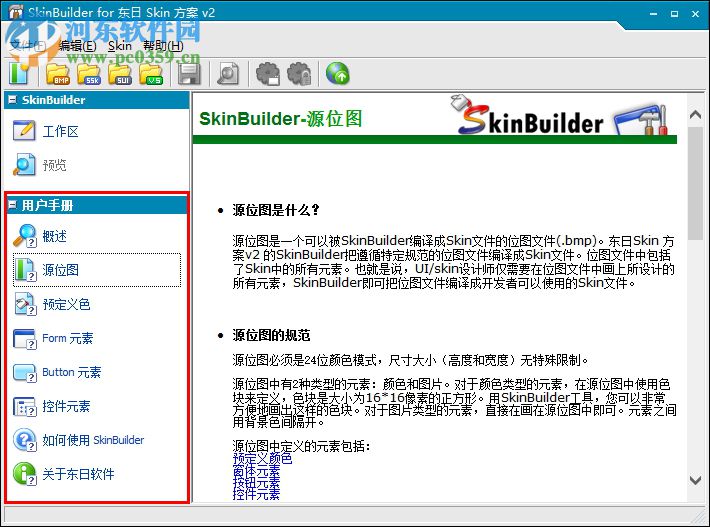Collapse the SkinBuilder panel group
Viewport: 710px width, 527px height.
coord(13,100)
